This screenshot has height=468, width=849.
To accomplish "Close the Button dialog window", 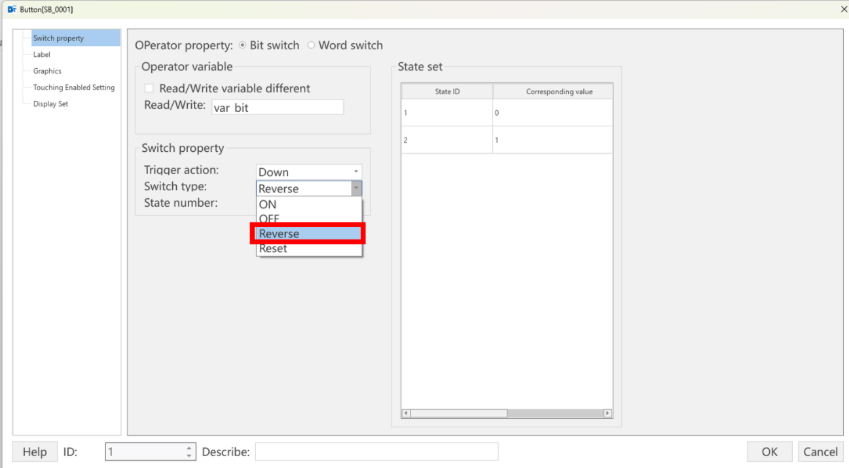I will (843, 9).
